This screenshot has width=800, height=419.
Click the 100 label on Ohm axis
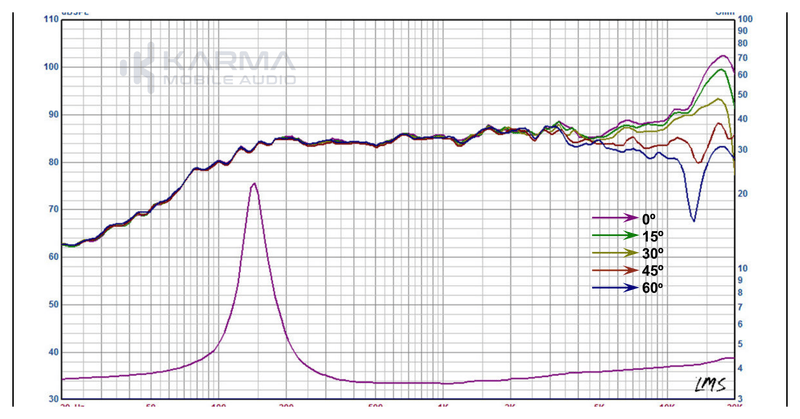745,19
